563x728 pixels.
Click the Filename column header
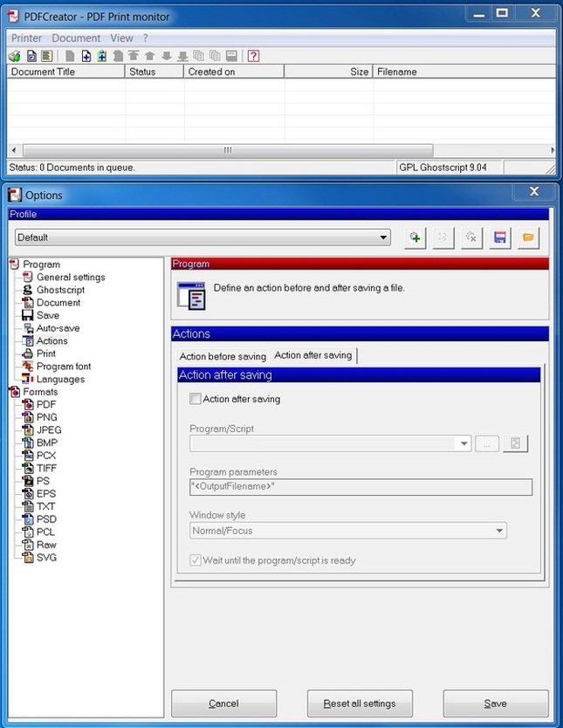click(x=464, y=72)
